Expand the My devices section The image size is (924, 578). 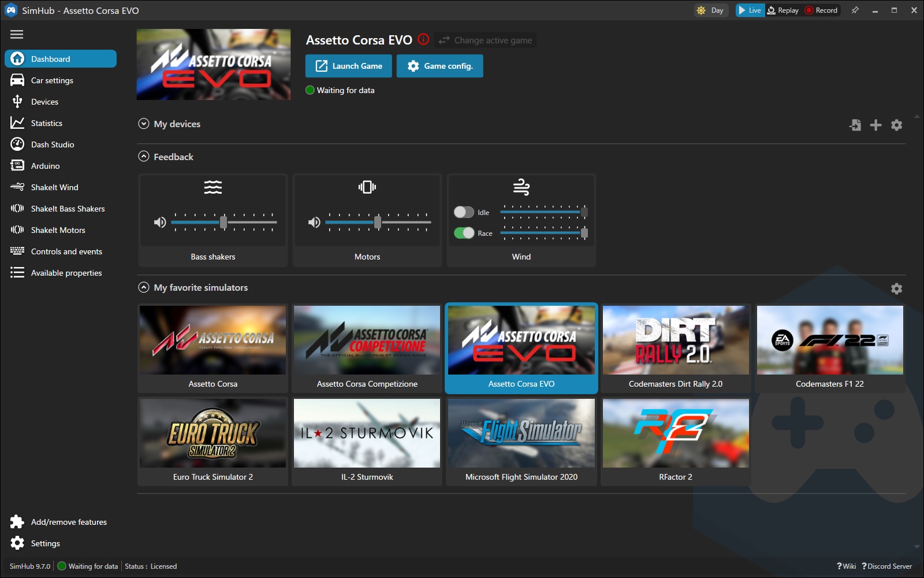pos(144,124)
